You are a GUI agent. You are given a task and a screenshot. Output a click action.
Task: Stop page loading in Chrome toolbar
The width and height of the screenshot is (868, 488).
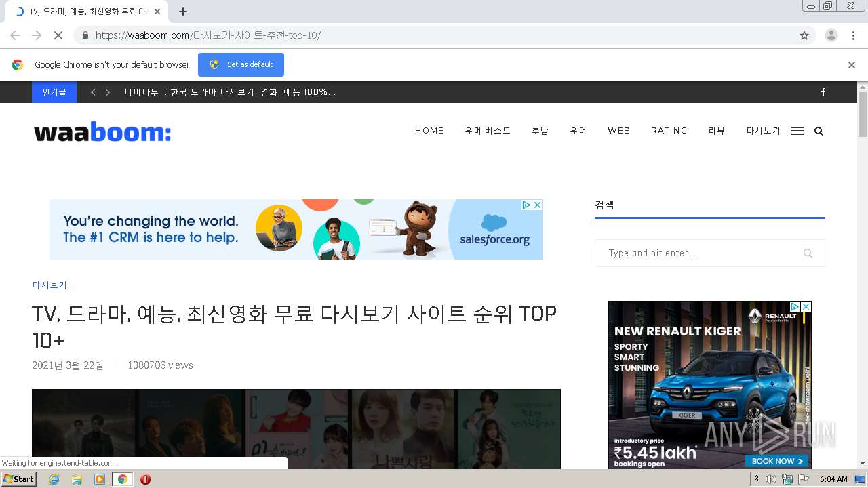58,35
